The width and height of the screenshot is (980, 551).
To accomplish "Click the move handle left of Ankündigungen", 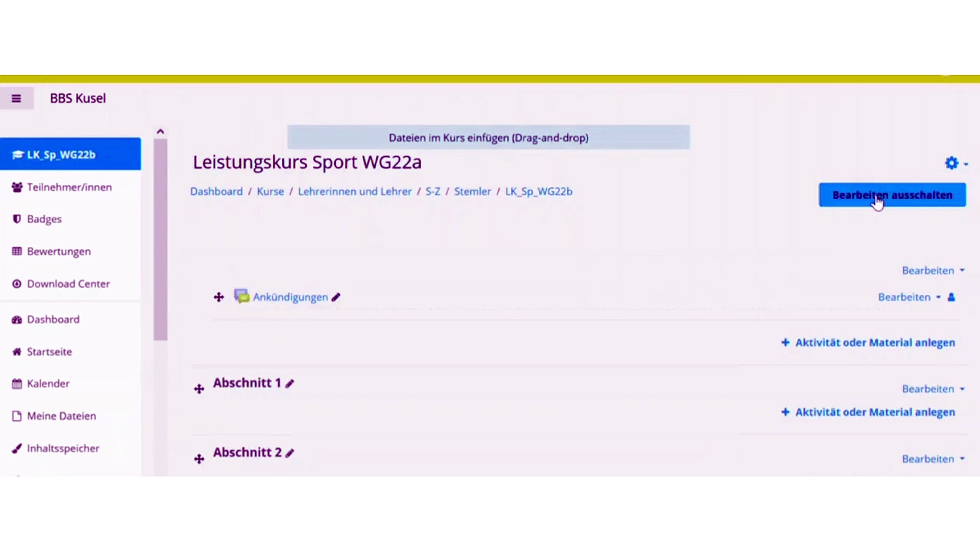I will point(218,297).
